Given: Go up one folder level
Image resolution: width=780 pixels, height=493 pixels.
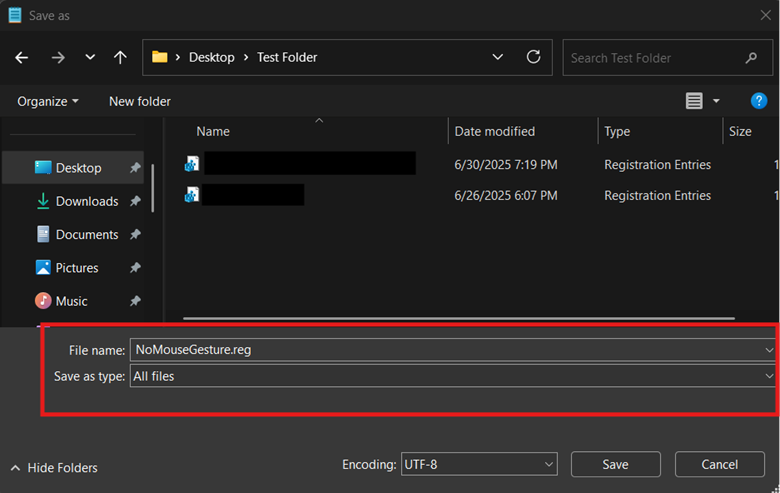Looking at the screenshot, I should coord(120,58).
